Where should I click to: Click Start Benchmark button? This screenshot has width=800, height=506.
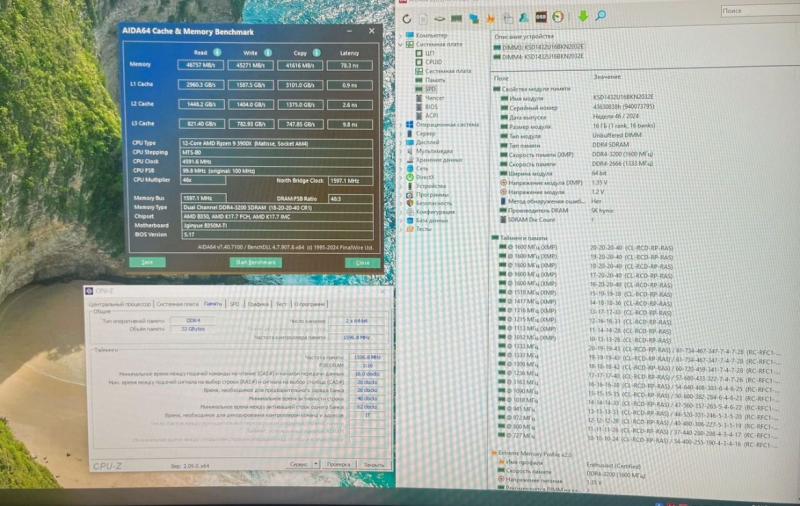[x=256, y=263]
